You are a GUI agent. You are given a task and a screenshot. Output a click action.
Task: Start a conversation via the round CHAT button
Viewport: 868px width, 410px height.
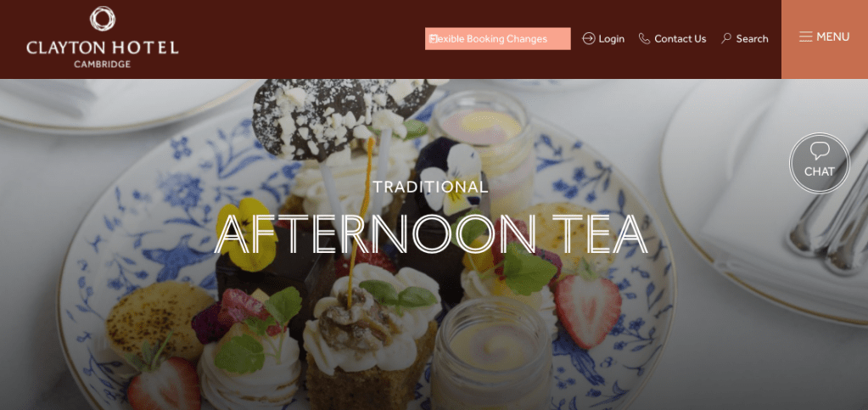[x=820, y=163]
